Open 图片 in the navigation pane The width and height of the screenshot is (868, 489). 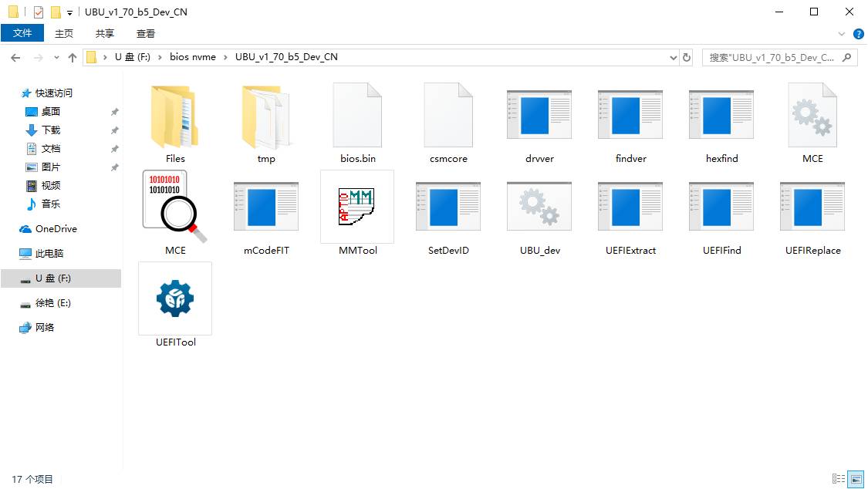[x=51, y=167]
